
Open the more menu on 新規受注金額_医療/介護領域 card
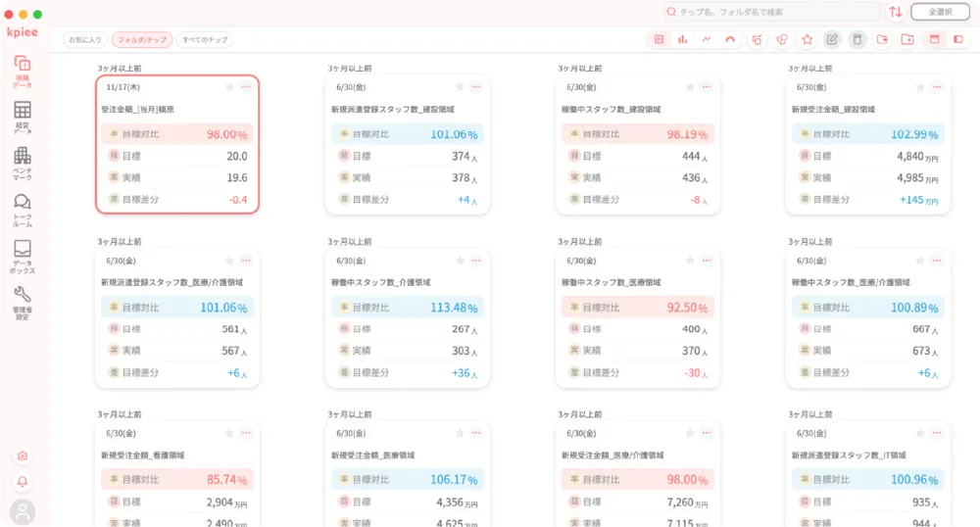tap(707, 433)
